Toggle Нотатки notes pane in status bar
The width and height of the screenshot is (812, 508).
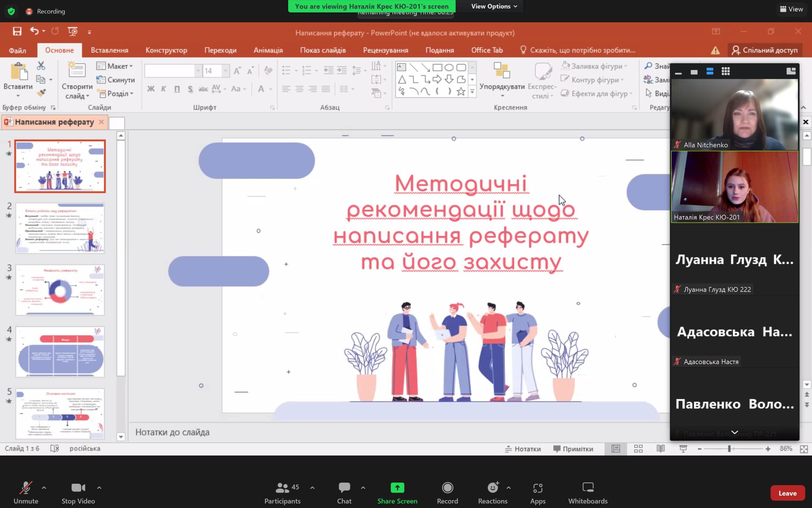[x=523, y=449]
